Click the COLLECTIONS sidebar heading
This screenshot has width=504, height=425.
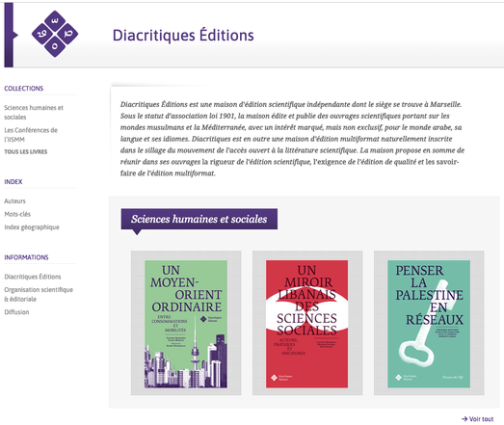point(24,89)
